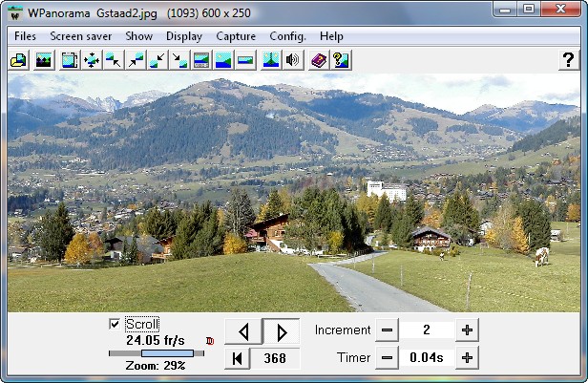
Task: Click the 24.05 fr/s frame rate text
Action: (x=156, y=341)
